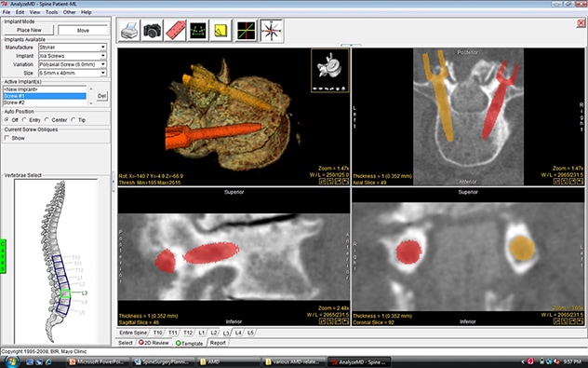Switch to the Entire Spine tab
Image resolution: width=588 pixels, height=368 pixels.
click(133, 333)
